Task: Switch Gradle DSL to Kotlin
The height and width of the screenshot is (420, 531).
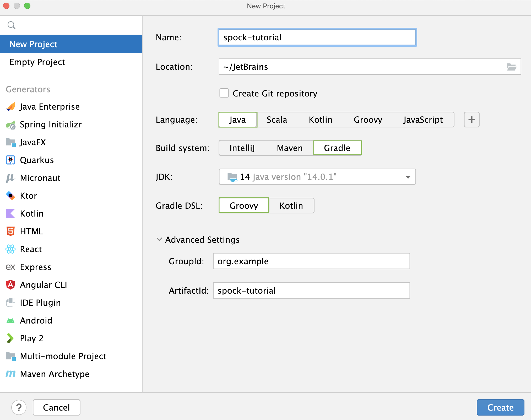Action: point(291,206)
